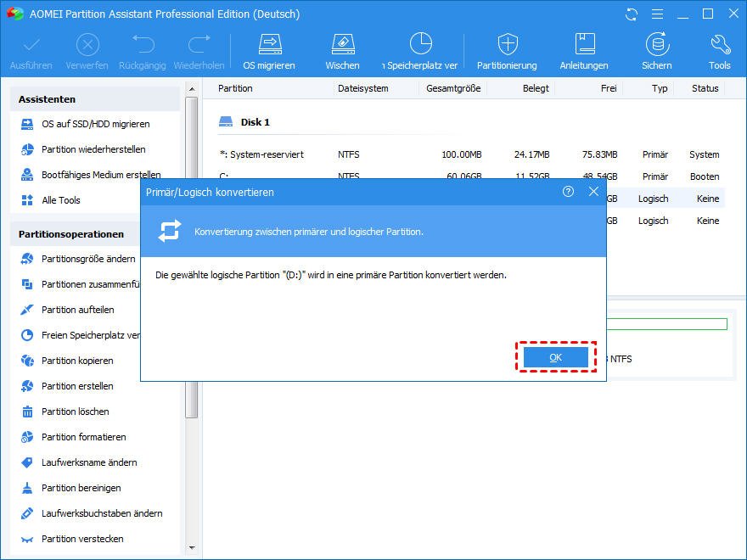Click the Ausführen checkmark icon

31,45
